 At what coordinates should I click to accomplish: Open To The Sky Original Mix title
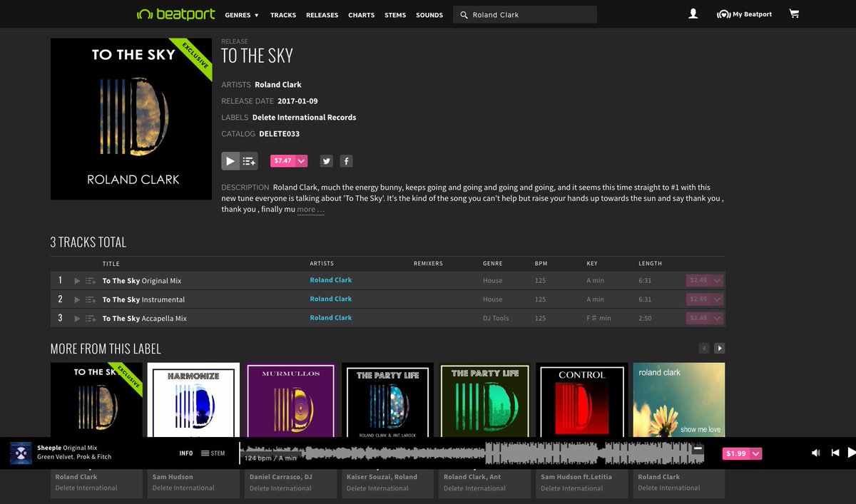click(142, 281)
